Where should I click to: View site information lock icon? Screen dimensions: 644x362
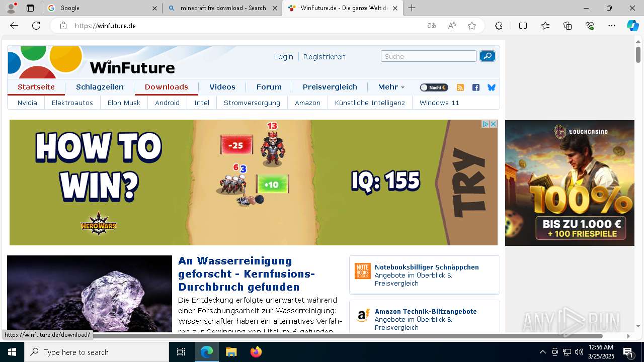pyautogui.click(x=63, y=26)
